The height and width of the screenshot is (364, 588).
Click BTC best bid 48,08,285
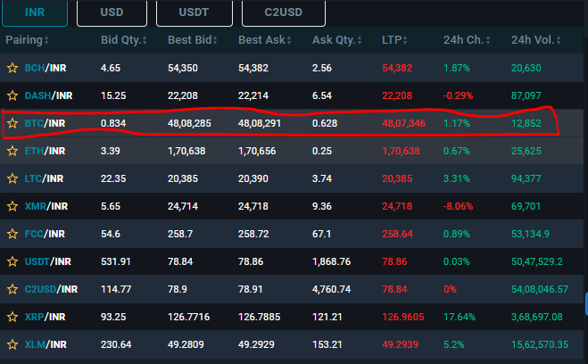click(x=189, y=123)
